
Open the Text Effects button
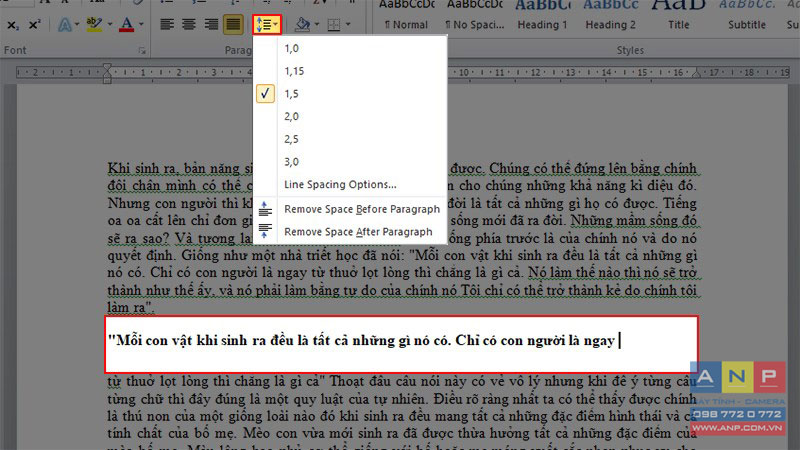click(64, 24)
